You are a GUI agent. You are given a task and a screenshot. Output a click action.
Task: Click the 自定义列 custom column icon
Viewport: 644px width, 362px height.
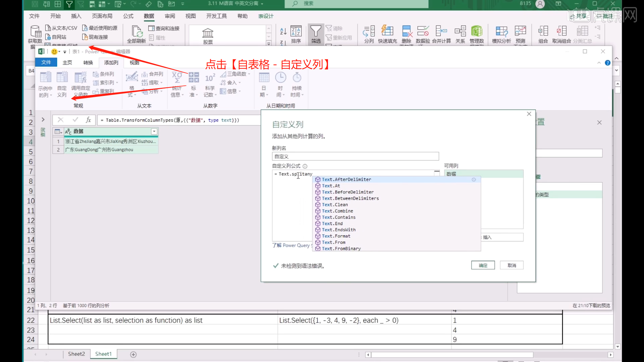point(62,78)
